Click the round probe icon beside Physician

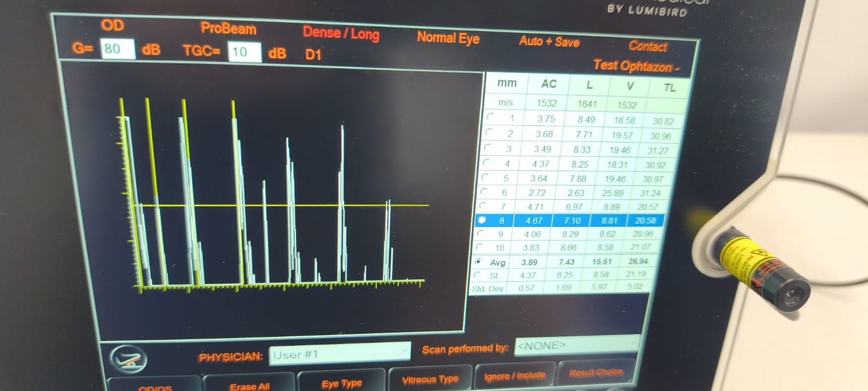tap(129, 359)
